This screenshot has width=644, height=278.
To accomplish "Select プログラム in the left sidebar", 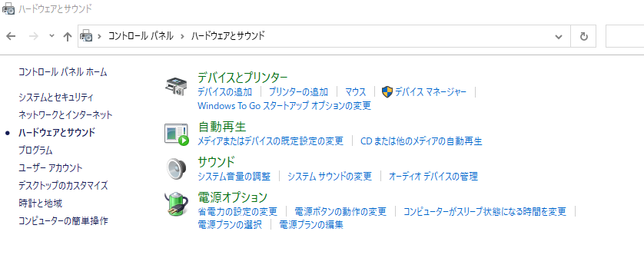I will [x=35, y=151].
